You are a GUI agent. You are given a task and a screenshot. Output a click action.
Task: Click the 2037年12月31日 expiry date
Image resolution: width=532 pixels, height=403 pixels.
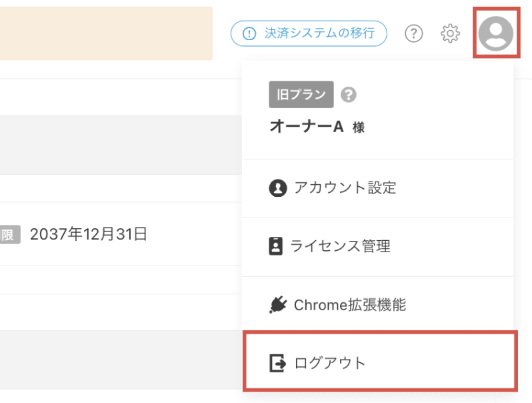point(88,234)
